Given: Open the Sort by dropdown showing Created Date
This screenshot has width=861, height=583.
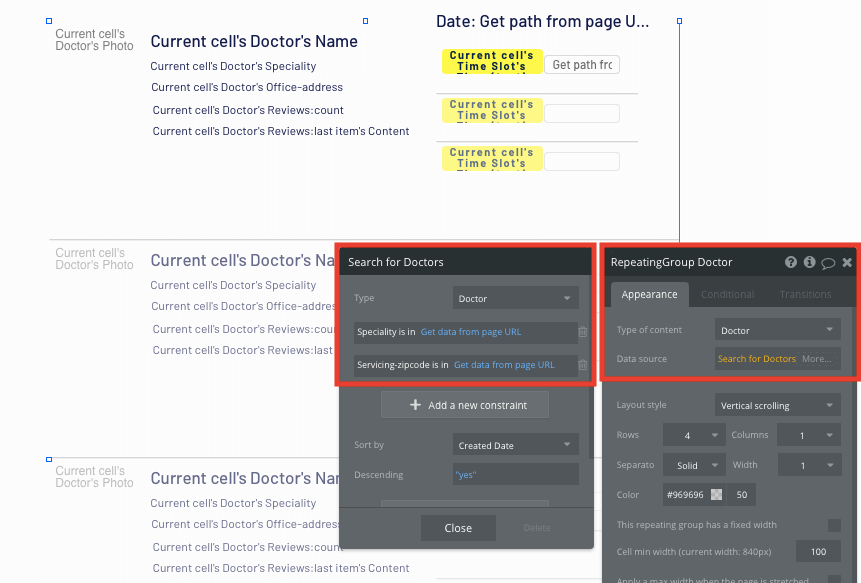Looking at the screenshot, I should [x=515, y=444].
